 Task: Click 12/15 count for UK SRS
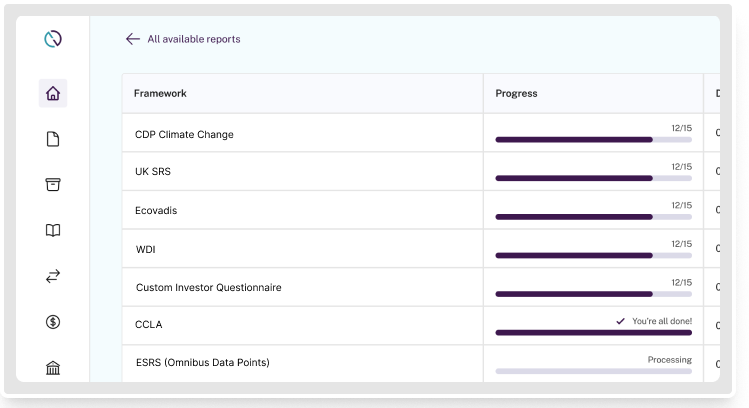pos(682,167)
